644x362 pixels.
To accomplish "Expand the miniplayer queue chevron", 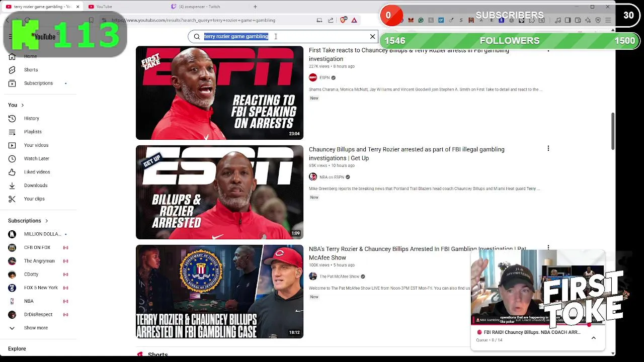I will 594,338.
